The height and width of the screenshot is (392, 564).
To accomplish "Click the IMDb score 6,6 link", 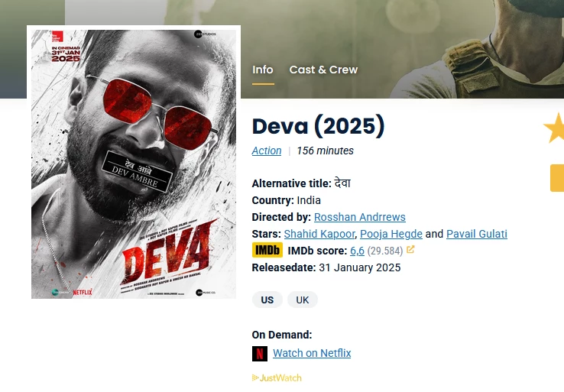I will click(357, 251).
